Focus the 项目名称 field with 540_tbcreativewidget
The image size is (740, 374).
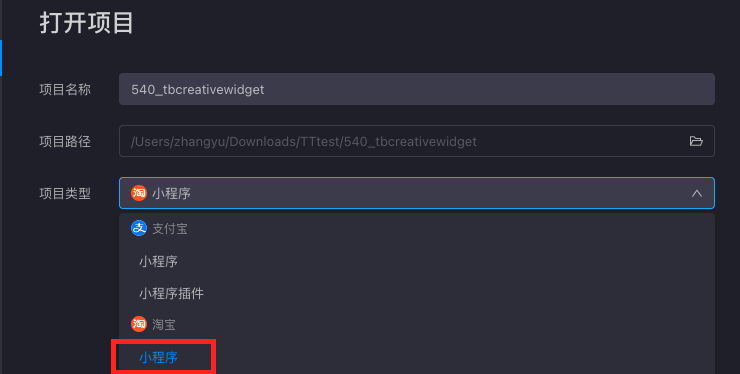417,89
